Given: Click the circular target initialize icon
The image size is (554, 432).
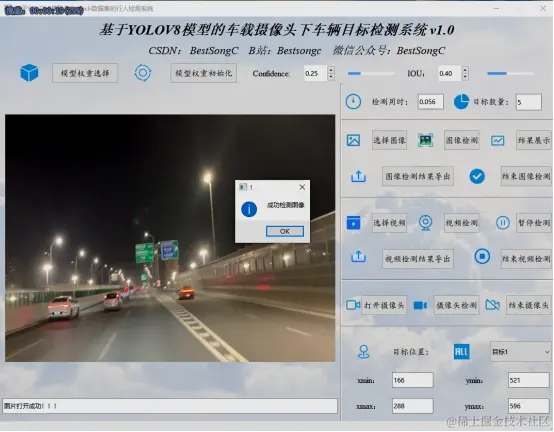Looking at the screenshot, I should click(x=143, y=73).
